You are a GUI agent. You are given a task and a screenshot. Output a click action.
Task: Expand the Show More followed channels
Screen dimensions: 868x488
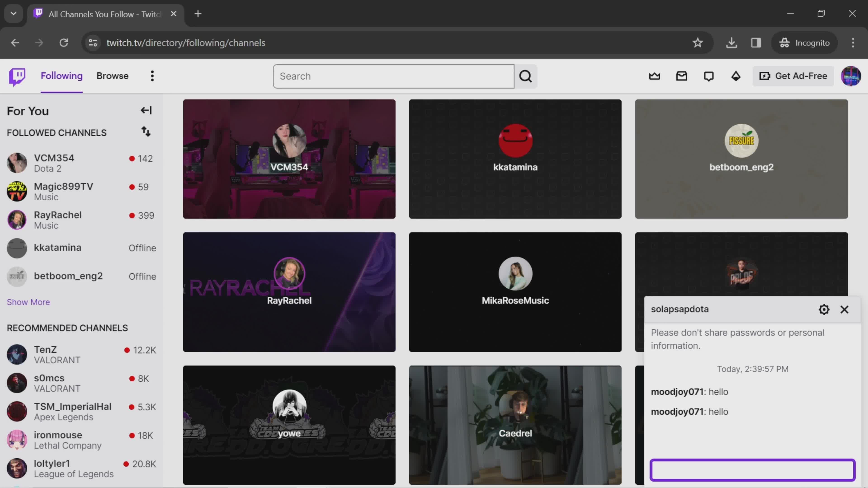[x=28, y=302]
